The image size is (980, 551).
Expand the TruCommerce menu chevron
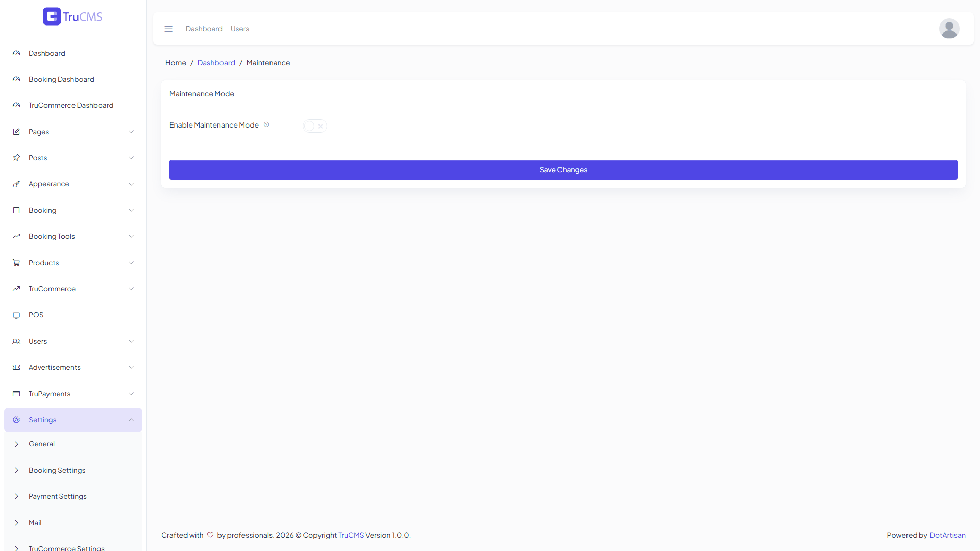point(131,289)
